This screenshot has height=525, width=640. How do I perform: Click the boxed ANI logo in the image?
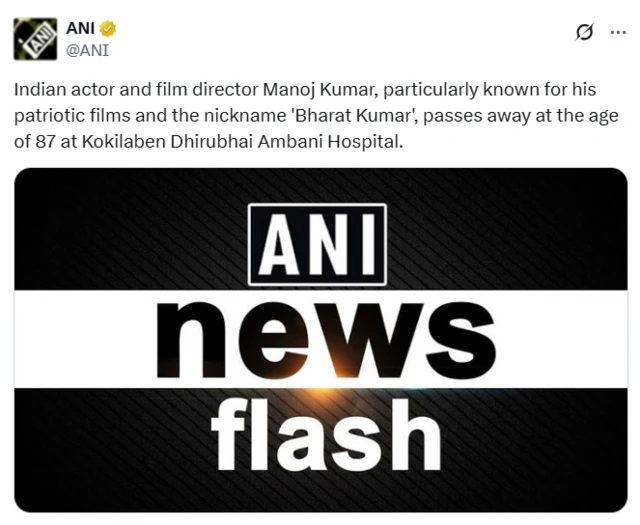click(317, 244)
